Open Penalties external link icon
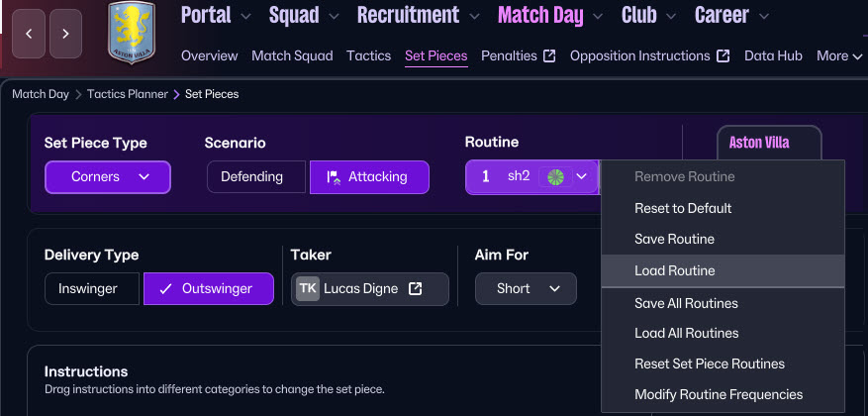Viewport: 868px width, 416px height. tap(549, 56)
